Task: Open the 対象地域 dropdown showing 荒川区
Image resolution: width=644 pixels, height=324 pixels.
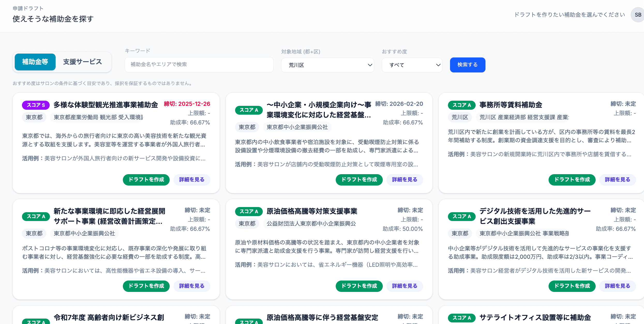Action: click(327, 65)
